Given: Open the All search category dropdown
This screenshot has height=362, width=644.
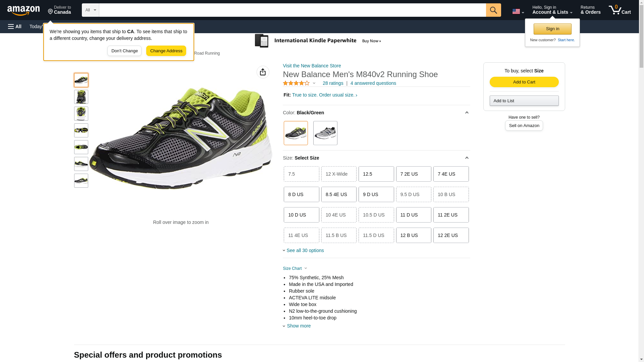Looking at the screenshot, I should tap(90, 10).
